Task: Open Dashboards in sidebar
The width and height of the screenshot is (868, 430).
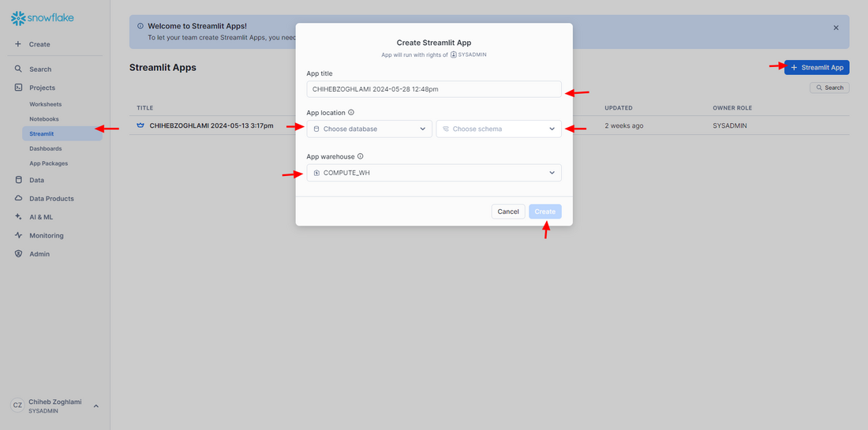Action: (x=46, y=148)
